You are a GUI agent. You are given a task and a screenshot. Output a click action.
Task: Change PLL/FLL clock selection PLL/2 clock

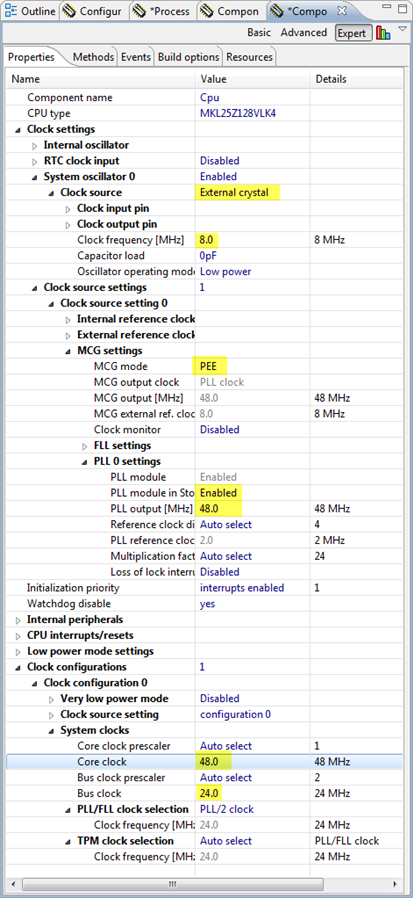click(x=227, y=809)
